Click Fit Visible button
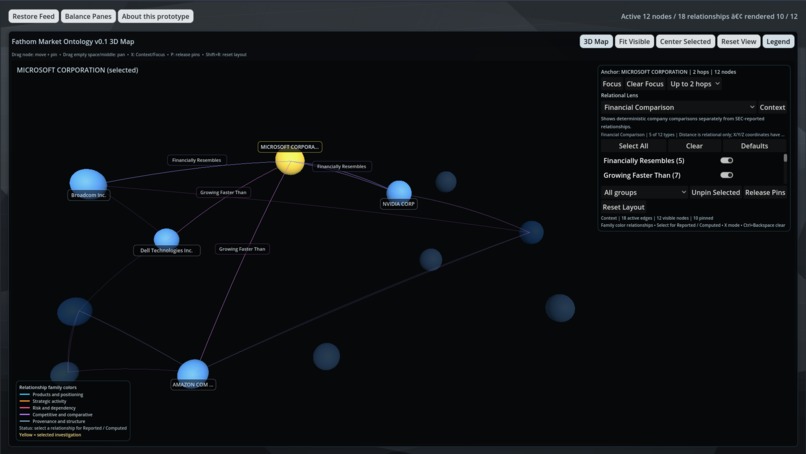This screenshot has width=806, height=454. point(634,42)
